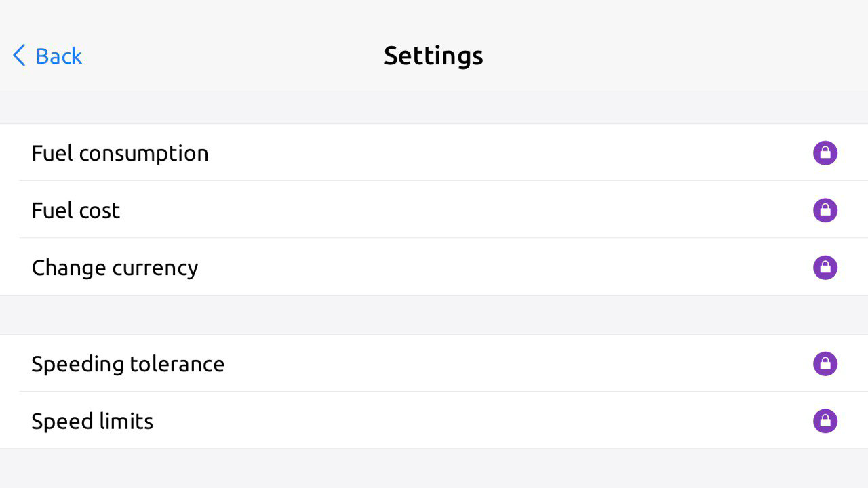Click the gray strip above Fuel consumption
The height and width of the screenshot is (488, 868).
434,107
